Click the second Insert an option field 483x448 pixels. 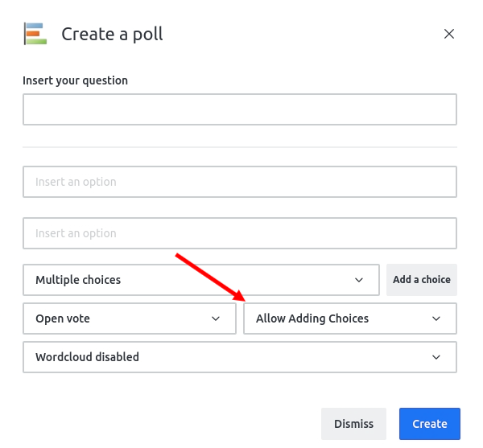[x=240, y=233]
